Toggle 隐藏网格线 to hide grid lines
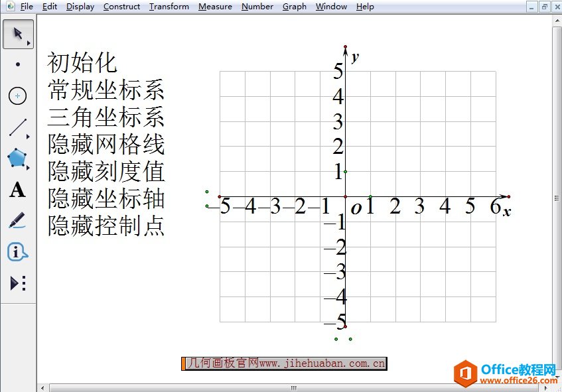The image size is (562, 392). (106, 145)
